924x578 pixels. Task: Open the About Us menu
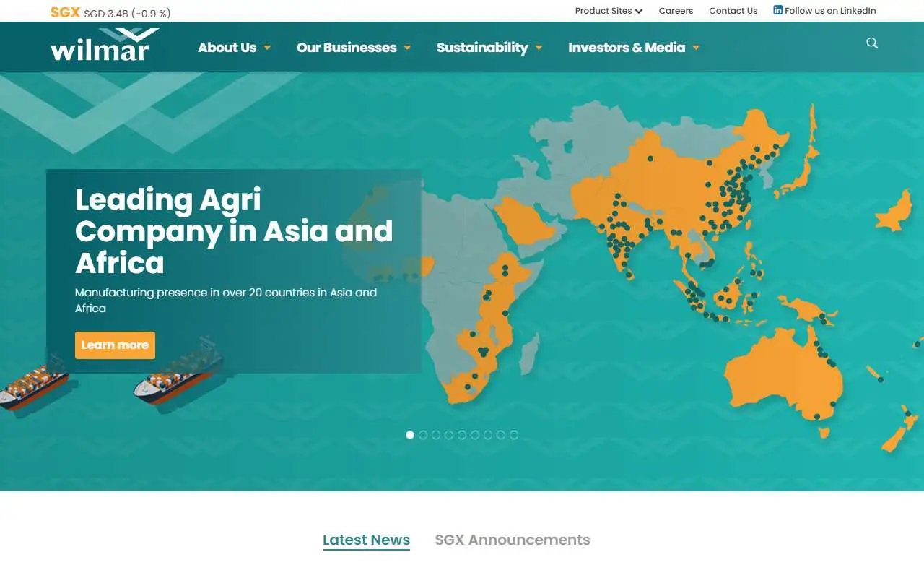[227, 48]
